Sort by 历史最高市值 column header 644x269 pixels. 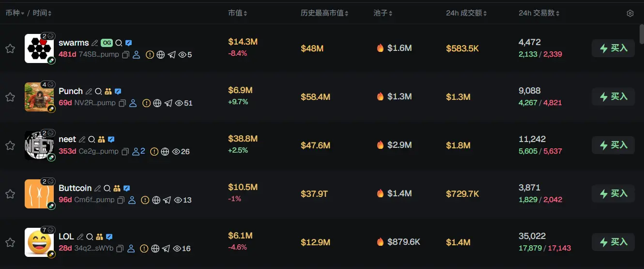[324, 13]
